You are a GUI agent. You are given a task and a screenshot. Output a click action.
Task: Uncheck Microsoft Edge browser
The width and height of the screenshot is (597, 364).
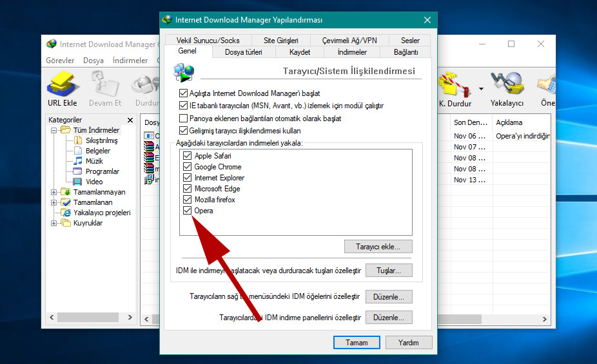[187, 189]
